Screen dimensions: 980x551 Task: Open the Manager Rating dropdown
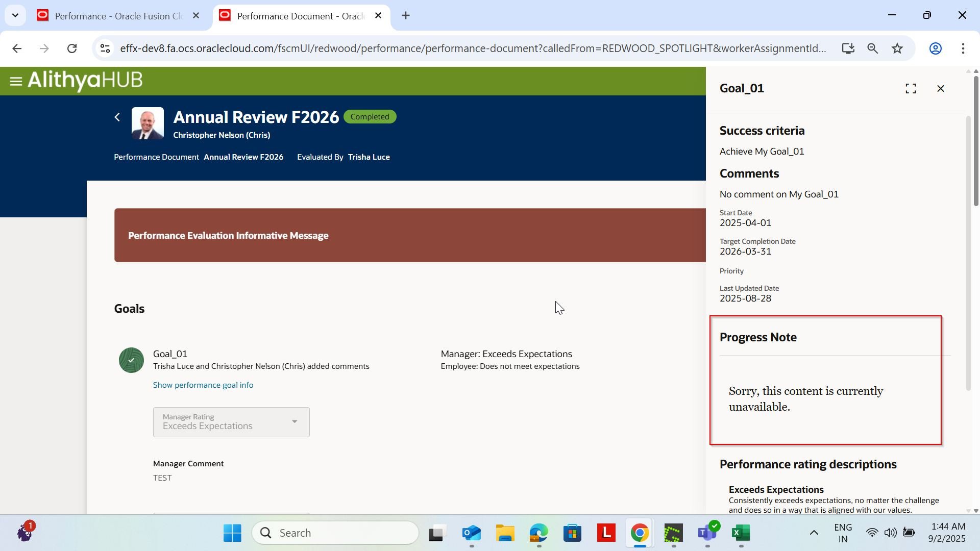tap(294, 422)
